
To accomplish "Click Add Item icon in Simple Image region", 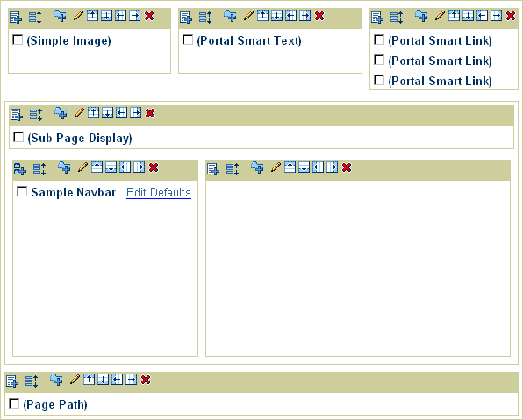I will 16,17.
